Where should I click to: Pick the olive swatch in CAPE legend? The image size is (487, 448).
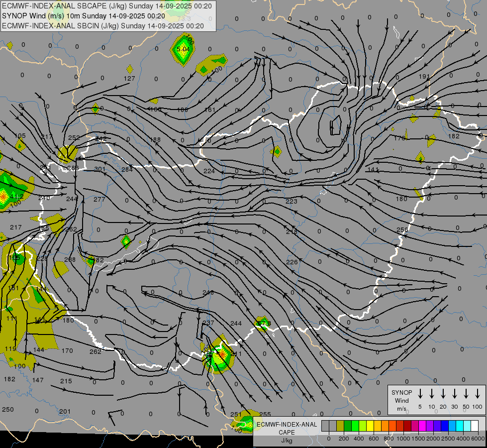point(340,426)
